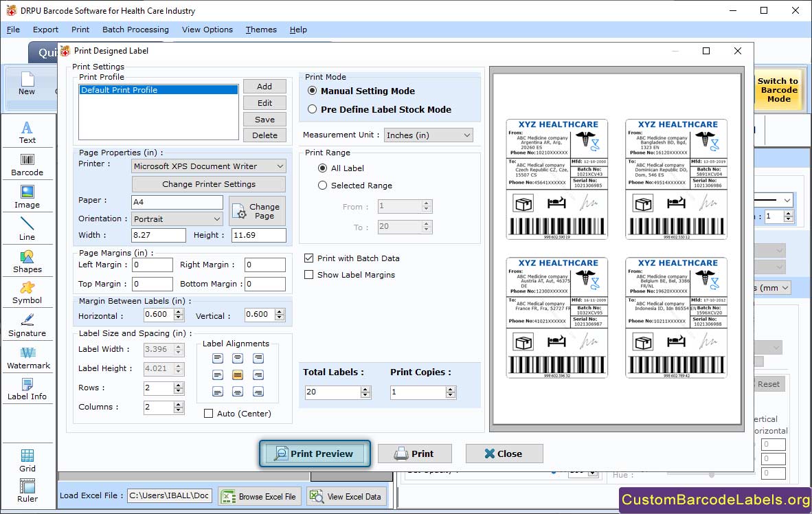812x514 pixels.
Task: Set label alignment to bottom-center
Action: click(x=237, y=392)
